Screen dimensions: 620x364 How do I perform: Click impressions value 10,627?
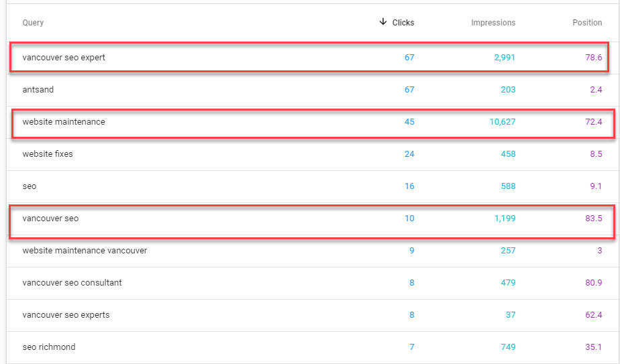pyautogui.click(x=502, y=122)
